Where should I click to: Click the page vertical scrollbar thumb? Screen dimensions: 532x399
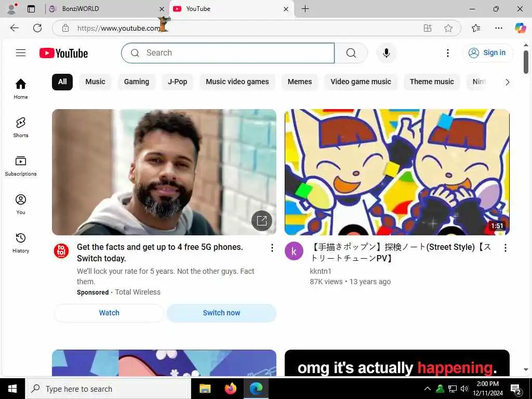click(526, 62)
